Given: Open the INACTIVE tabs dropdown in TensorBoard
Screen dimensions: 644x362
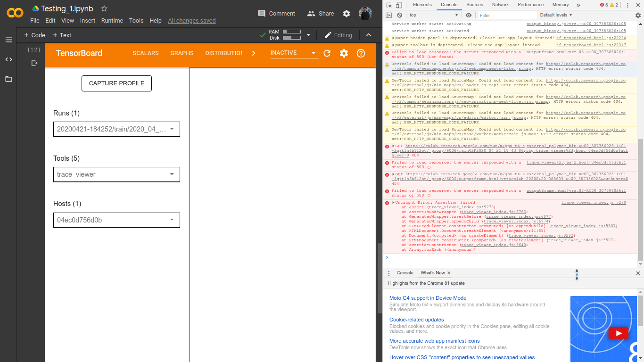Looking at the screenshot, I should pos(294,53).
